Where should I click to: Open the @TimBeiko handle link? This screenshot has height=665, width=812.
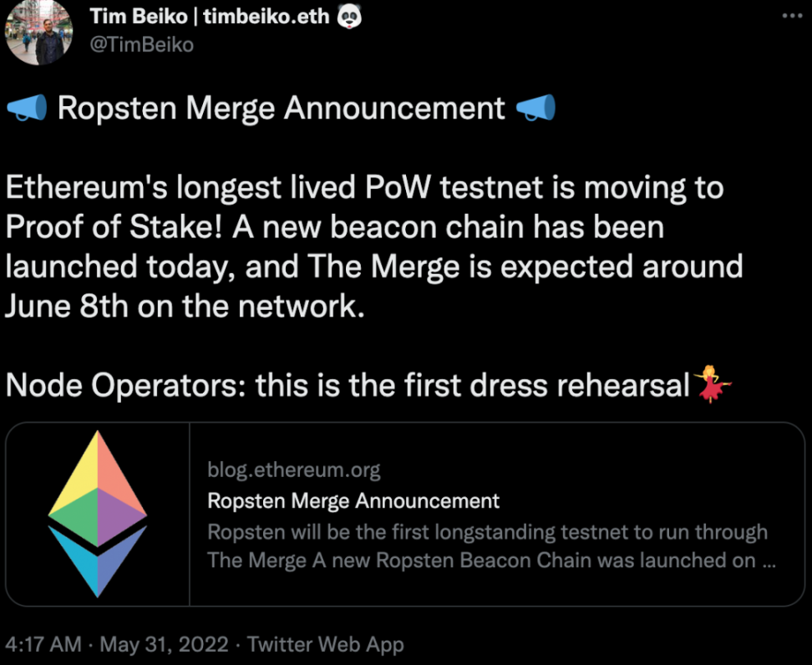[x=142, y=45]
